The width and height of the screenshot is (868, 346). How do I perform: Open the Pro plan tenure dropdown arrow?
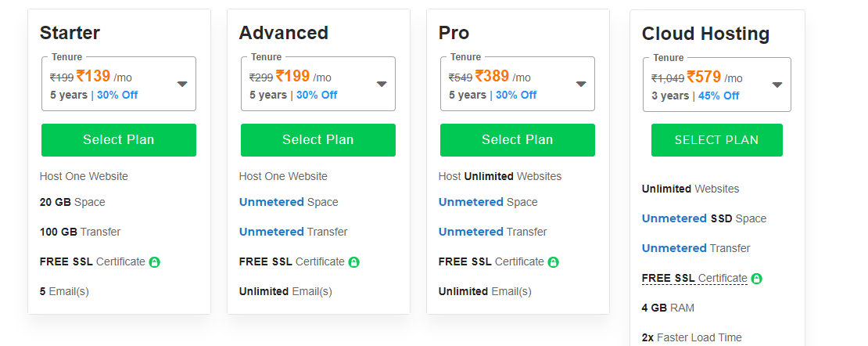[x=581, y=84]
